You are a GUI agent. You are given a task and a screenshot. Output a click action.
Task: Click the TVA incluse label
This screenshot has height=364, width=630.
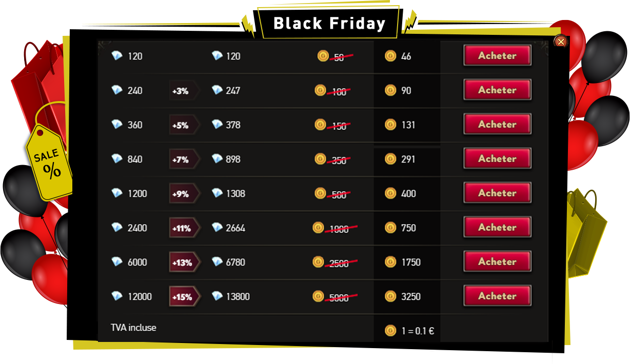(133, 328)
